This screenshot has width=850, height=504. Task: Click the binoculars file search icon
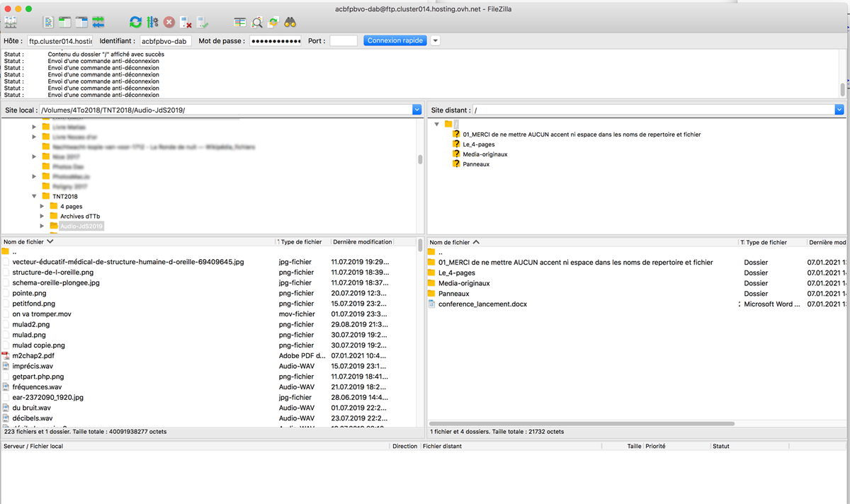pos(290,22)
